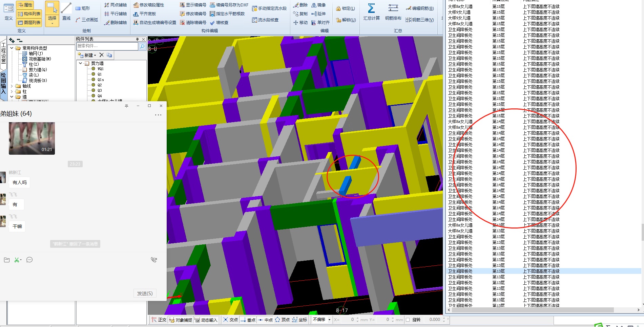Click 指定水平筋根数 tool
Viewport: 644px width, 327px height.
(227, 14)
